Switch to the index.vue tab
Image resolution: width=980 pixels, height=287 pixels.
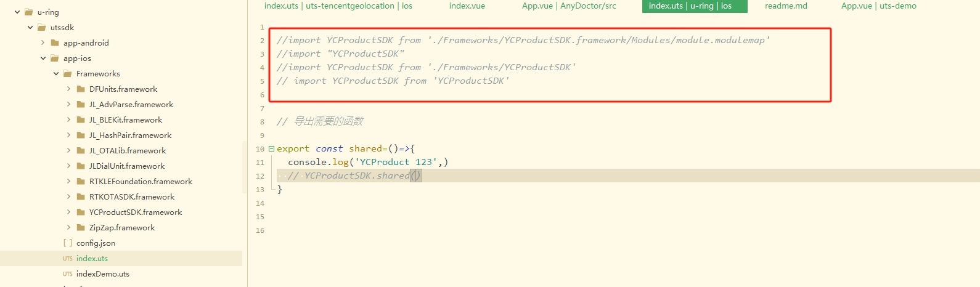click(x=467, y=6)
